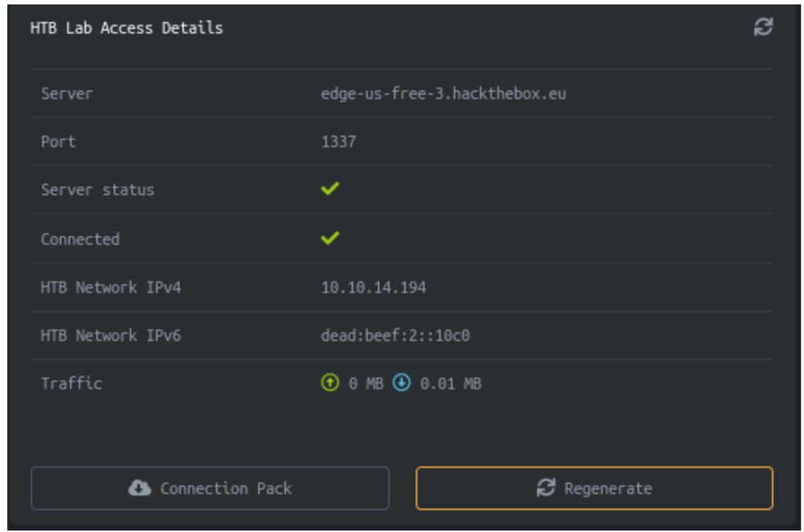804x532 pixels.
Task: Click the Connected green checkmark
Action: tap(331, 238)
